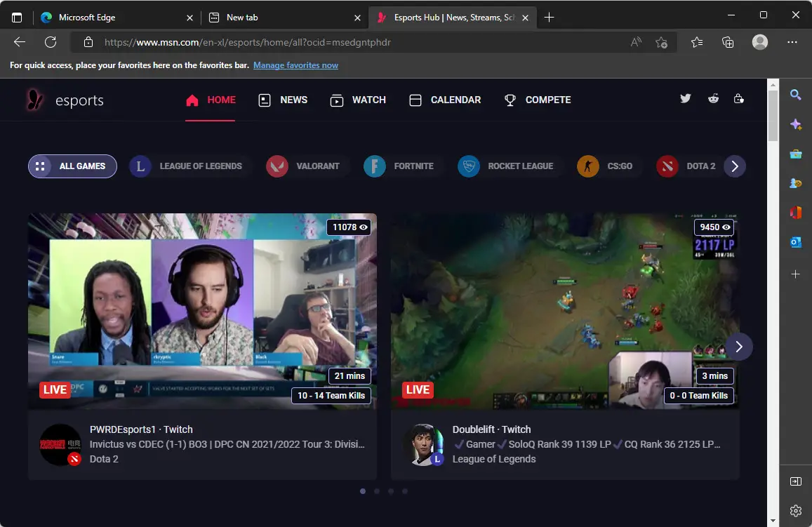This screenshot has height=527, width=812.
Task: Close the New tab tab
Action: (x=357, y=18)
